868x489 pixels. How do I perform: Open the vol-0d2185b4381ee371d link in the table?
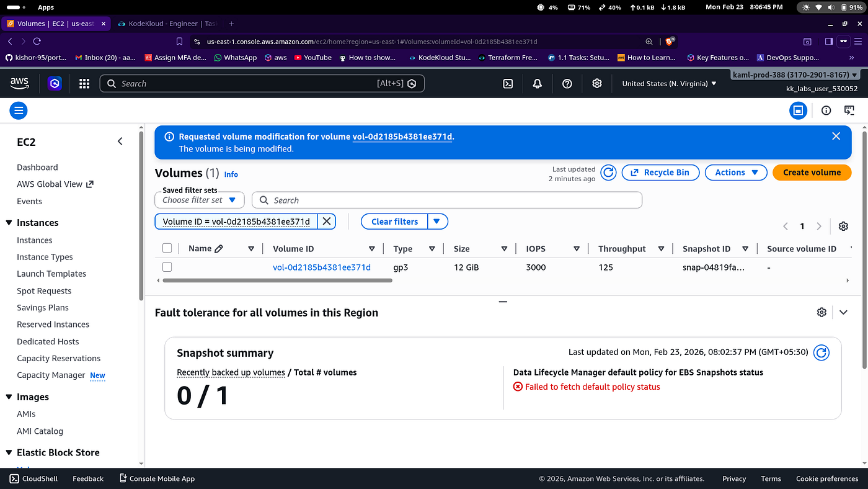(322, 267)
